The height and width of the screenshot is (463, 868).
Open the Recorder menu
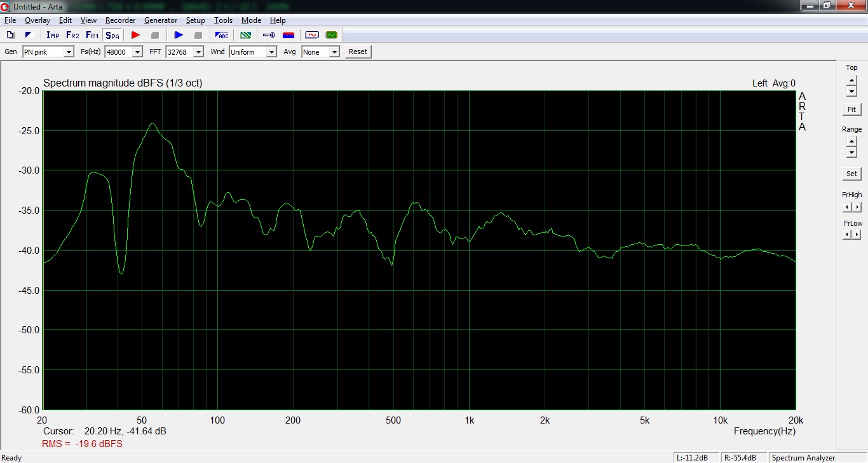pos(121,20)
